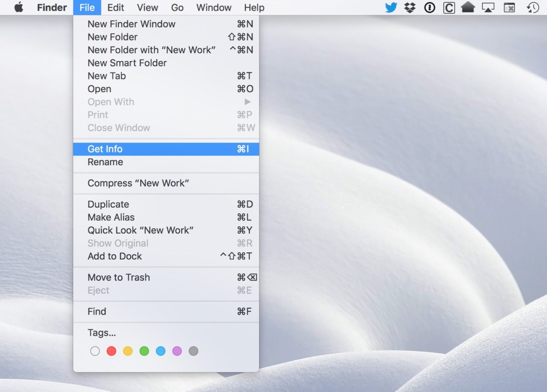
Task: Select New Folder from the File menu
Action: [166, 37]
